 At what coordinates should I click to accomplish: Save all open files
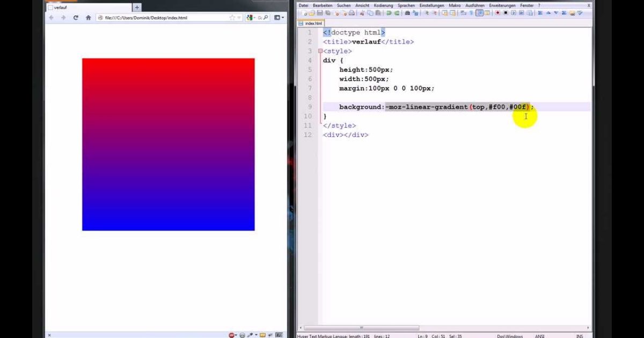[x=327, y=12]
